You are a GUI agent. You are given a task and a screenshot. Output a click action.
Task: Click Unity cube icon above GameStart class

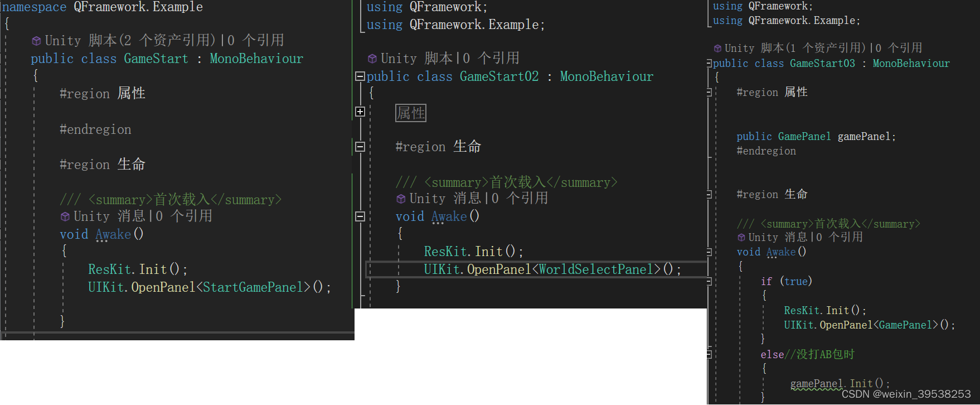(x=36, y=41)
